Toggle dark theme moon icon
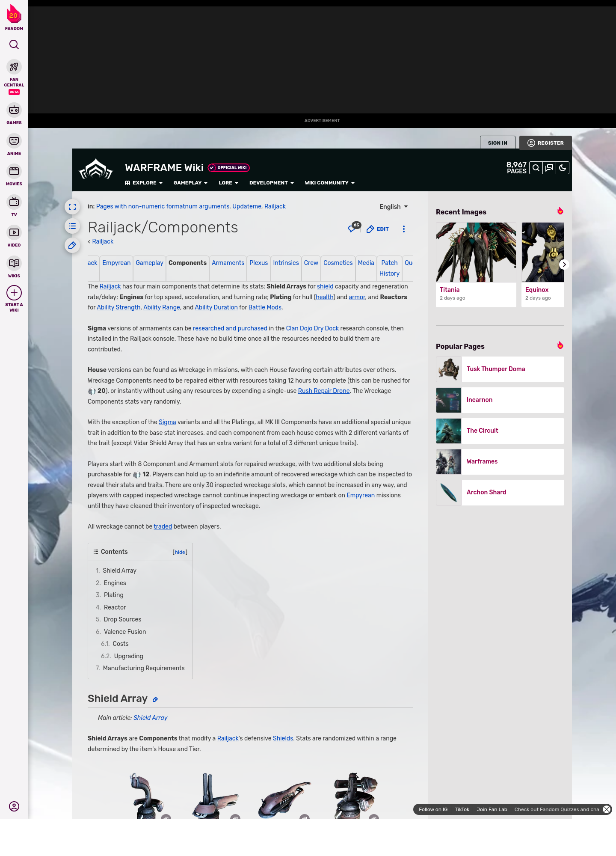This screenshot has width=616, height=856. pos(563,168)
